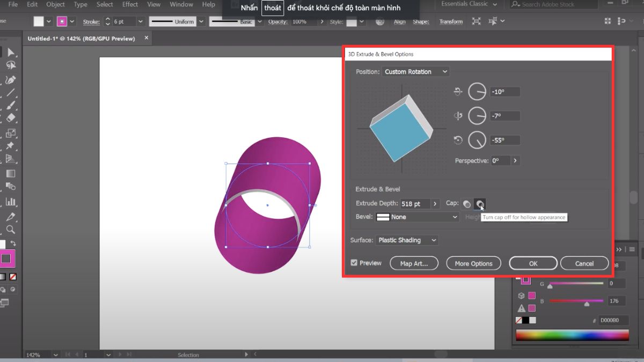The height and width of the screenshot is (362, 644).
Task: Toggle the Preview checkbox
Action: pos(354,263)
